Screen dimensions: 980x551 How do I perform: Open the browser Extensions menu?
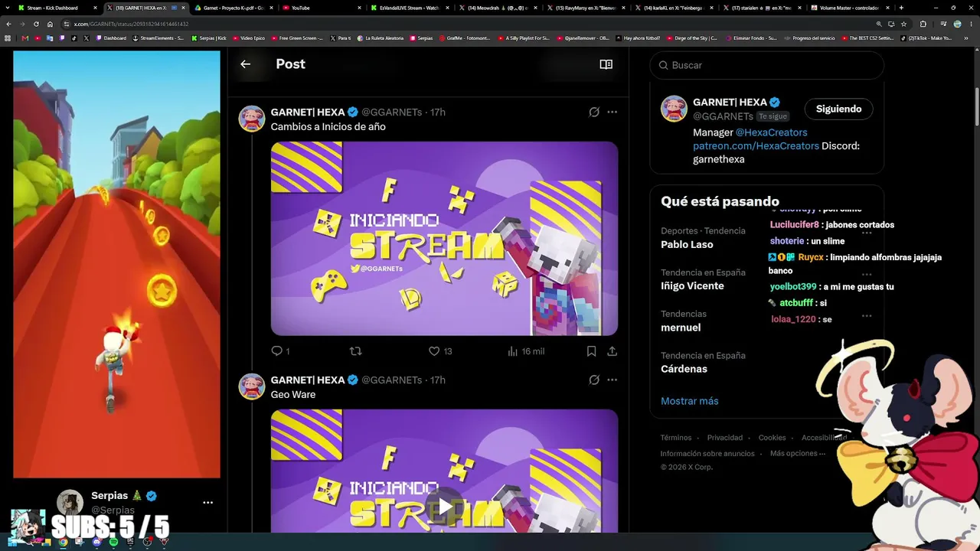(923, 24)
